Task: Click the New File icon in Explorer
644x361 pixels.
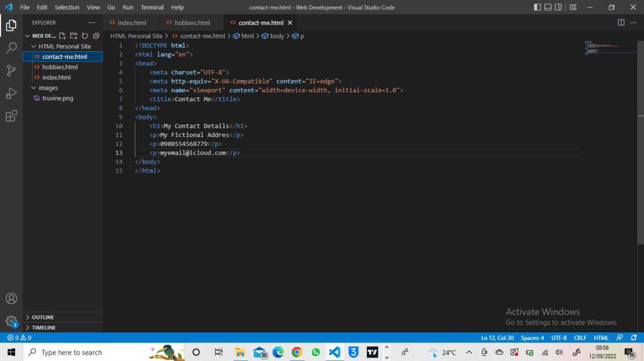Action: pyautogui.click(x=62, y=36)
